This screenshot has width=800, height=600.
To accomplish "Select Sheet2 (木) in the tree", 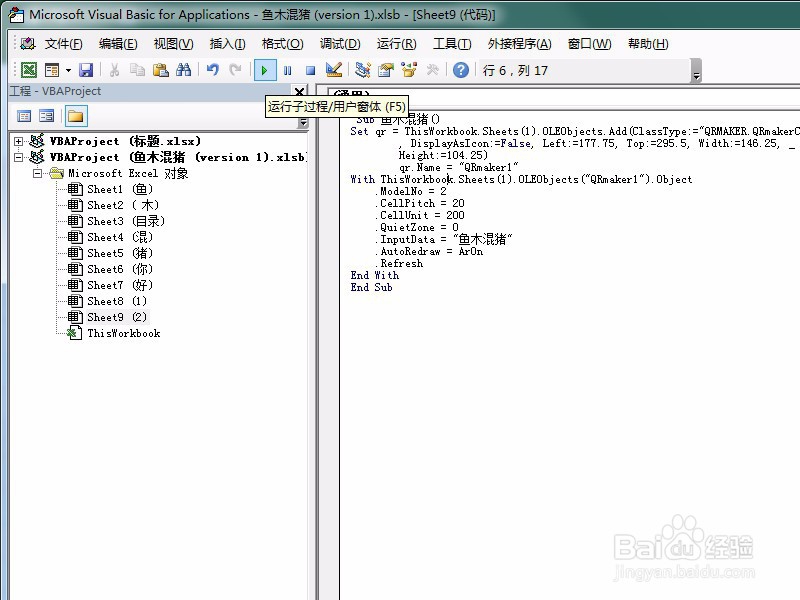I will 123,205.
